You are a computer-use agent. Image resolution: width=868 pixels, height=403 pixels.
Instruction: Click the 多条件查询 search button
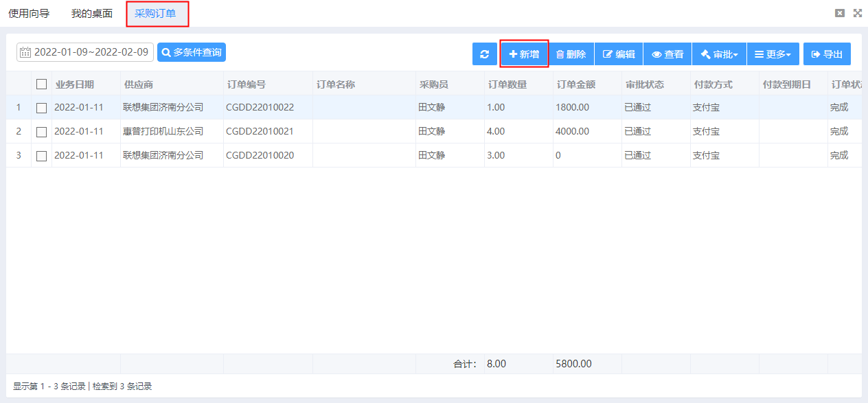coord(192,52)
